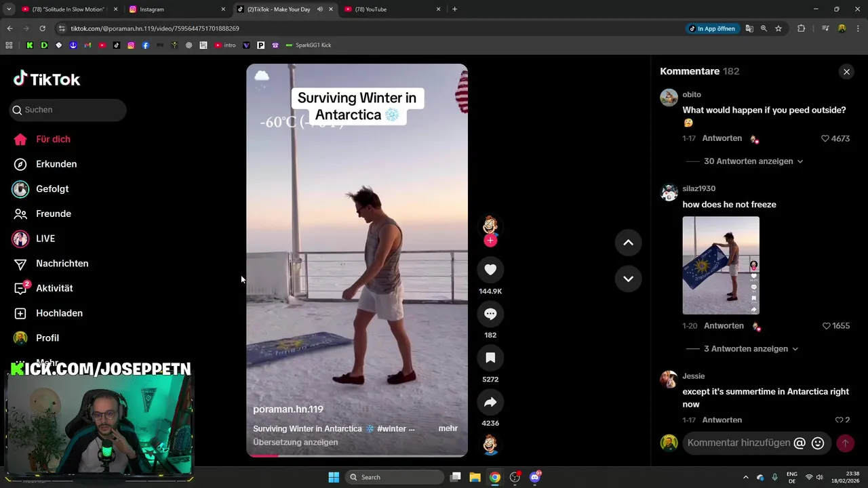This screenshot has width=868, height=488.
Task: Go to the next video with the down arrow
Action: (628, 279)
